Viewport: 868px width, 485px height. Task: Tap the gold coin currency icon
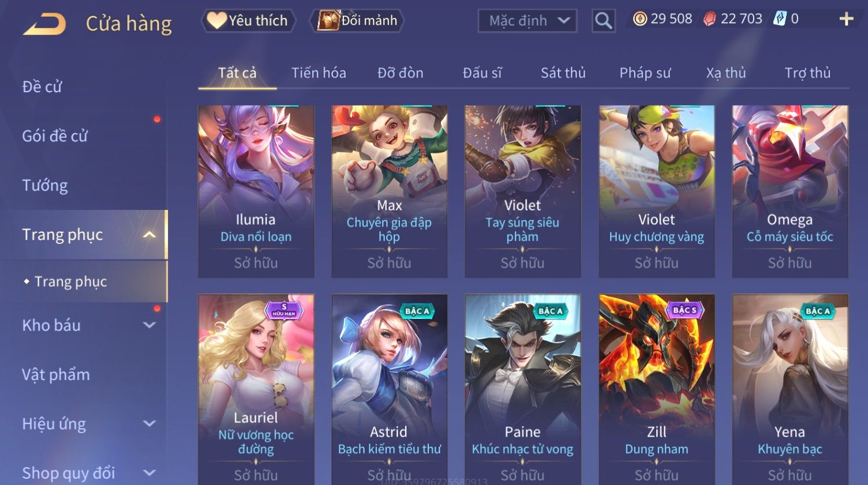(x=640, y=19)
